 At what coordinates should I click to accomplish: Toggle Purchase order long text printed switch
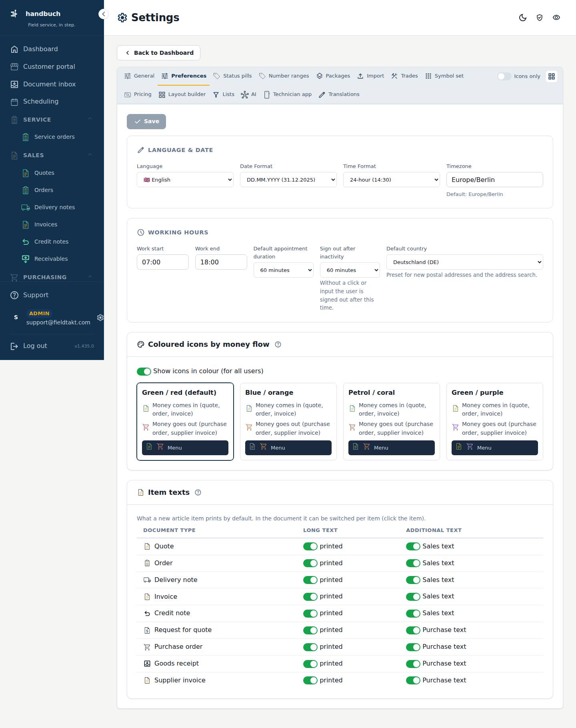(x=310, y=647)
